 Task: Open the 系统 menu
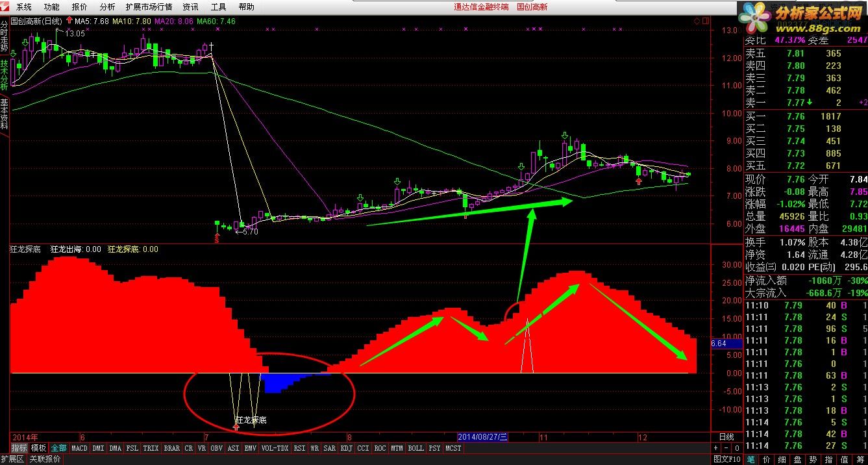click(x=24, y=7)
